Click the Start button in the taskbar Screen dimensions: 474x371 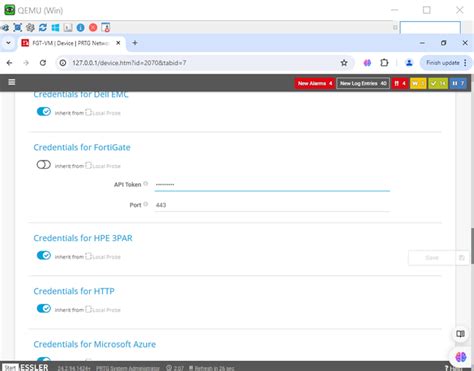pyautogui.click(x=10, y=368)
